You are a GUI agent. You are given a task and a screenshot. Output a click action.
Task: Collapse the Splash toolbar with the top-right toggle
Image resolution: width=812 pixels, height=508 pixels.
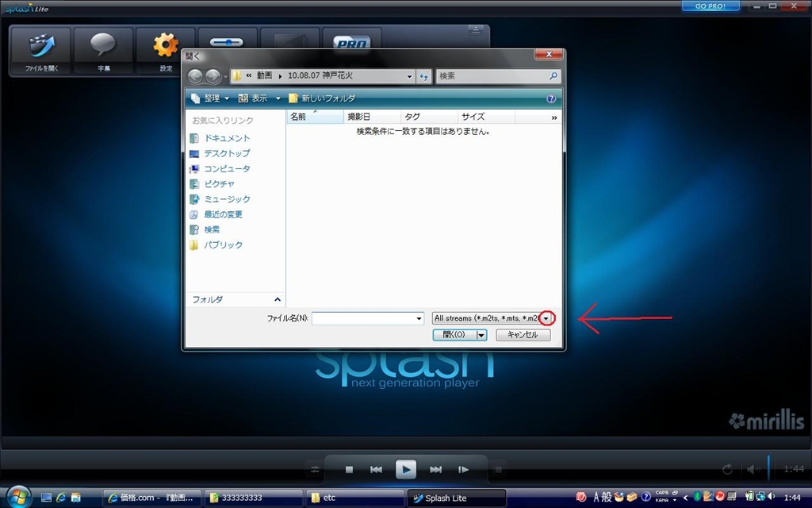pyautogui.click(x=476, y=30)
